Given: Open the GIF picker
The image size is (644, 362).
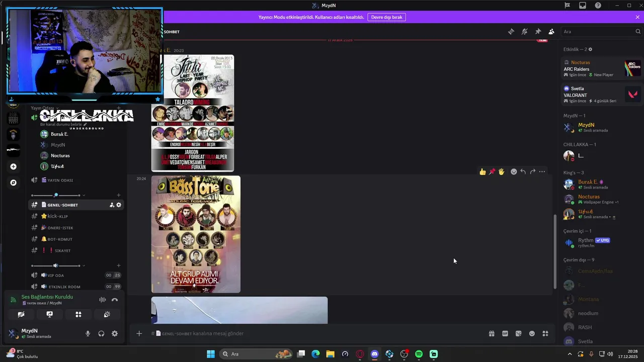Looking at the screenshot, I should pos(505,333).
